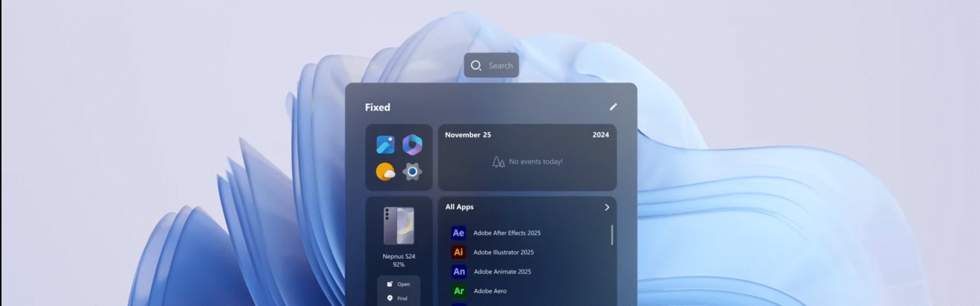980x306 pixels.
Task: Open the Weather app icon
Action: (385, 172)
